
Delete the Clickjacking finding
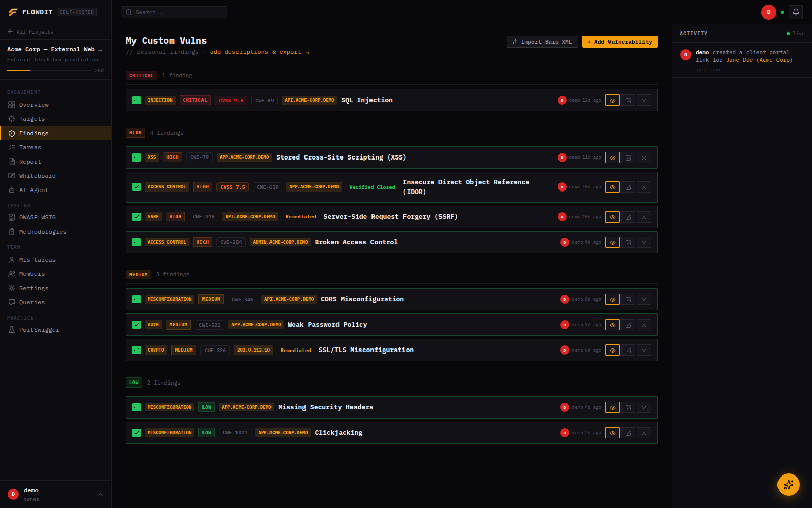click(644, 433)
